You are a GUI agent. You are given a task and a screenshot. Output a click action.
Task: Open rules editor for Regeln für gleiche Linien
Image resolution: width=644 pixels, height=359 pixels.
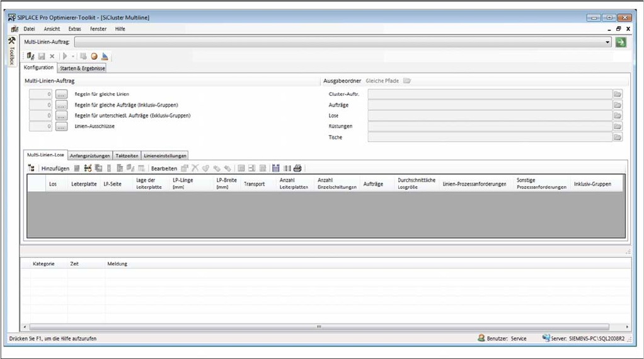point(61,94)
